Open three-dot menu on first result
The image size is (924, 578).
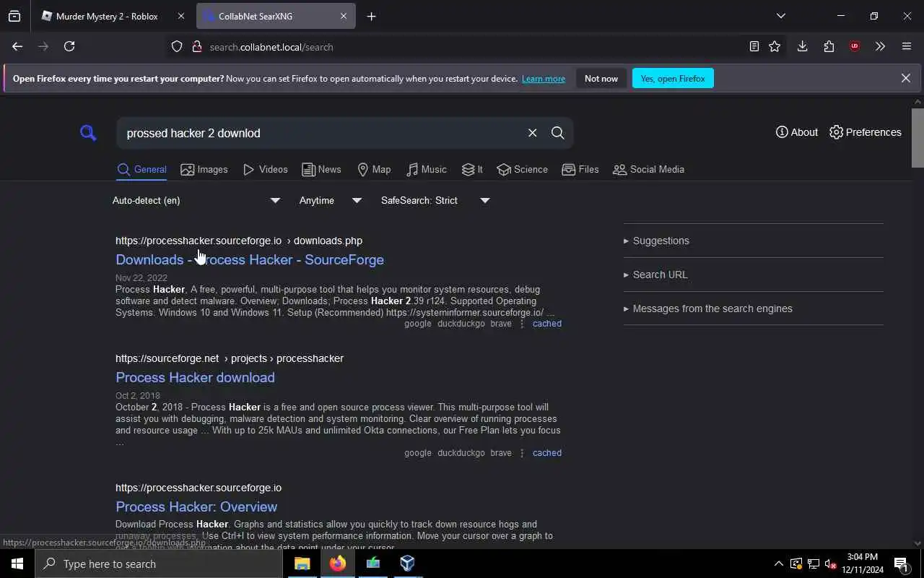tap(522, 324)
